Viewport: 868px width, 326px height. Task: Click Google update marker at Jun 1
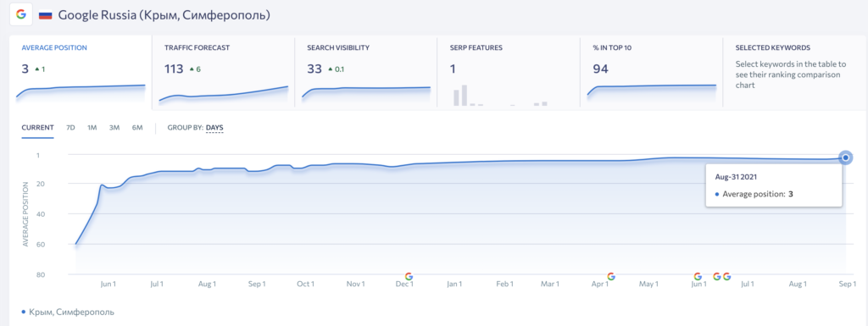698,276
